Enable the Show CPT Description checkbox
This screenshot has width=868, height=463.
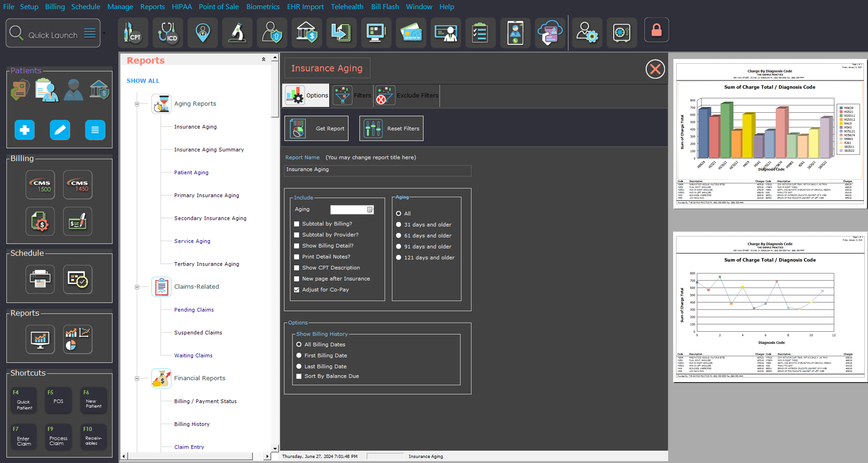(x=297, y=268)
